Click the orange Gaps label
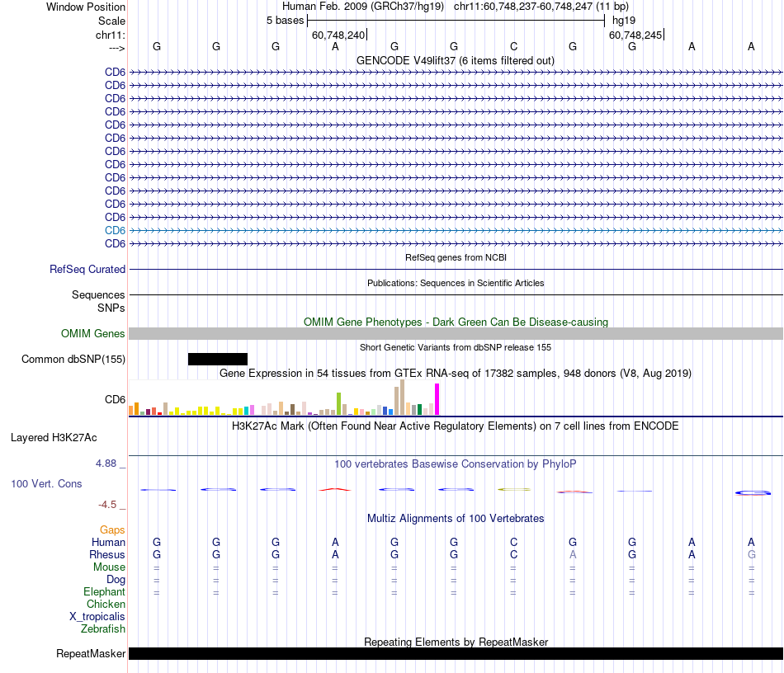 [x=112, y=530]
